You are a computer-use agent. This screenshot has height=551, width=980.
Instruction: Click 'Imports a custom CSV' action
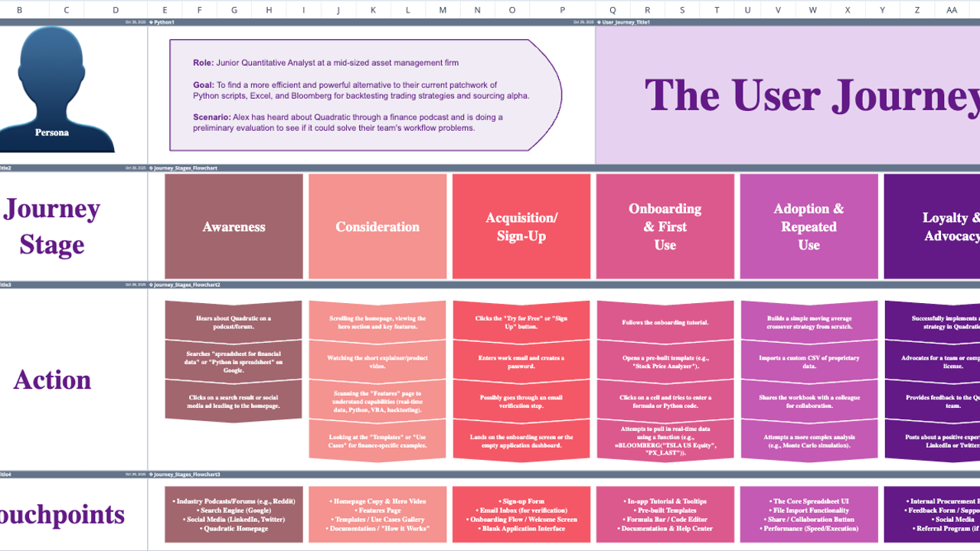[809, 362]
